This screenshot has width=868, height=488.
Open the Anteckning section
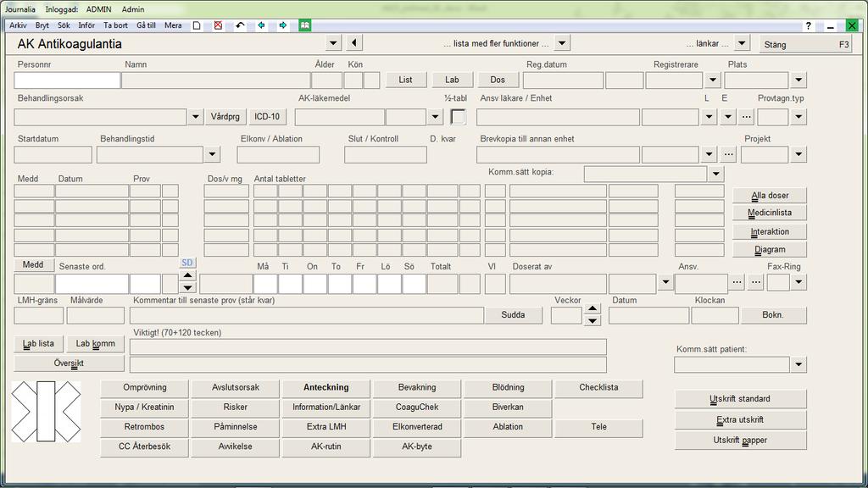pos(326,388)
